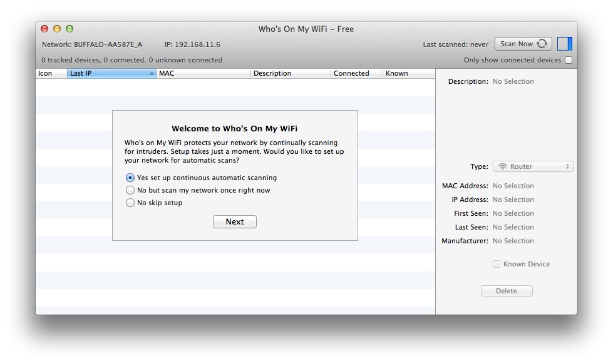
Task: Open the Type Router dropdown
Action: 533,166
